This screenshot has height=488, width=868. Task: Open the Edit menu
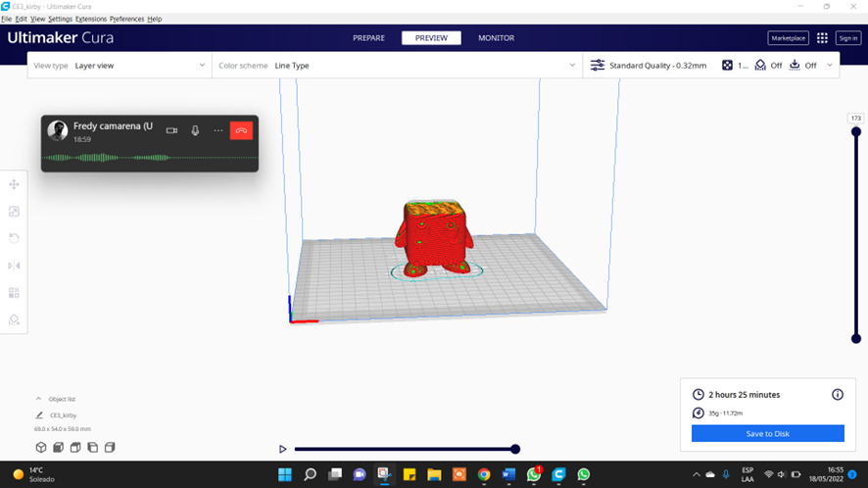[21, 19]
